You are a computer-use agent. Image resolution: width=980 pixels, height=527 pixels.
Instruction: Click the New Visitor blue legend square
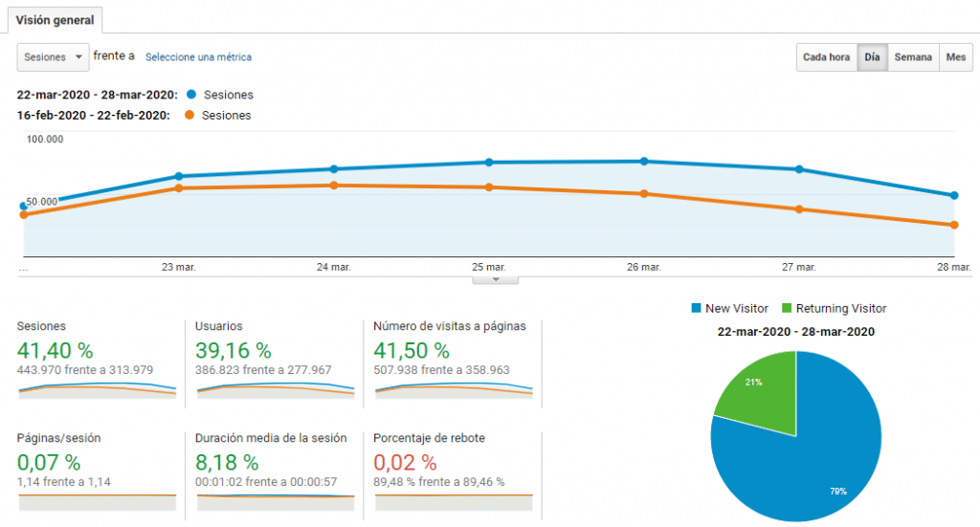pos(697,308)
